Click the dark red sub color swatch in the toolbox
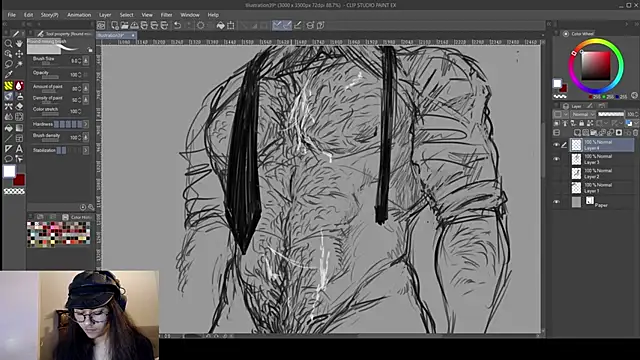 19,180
